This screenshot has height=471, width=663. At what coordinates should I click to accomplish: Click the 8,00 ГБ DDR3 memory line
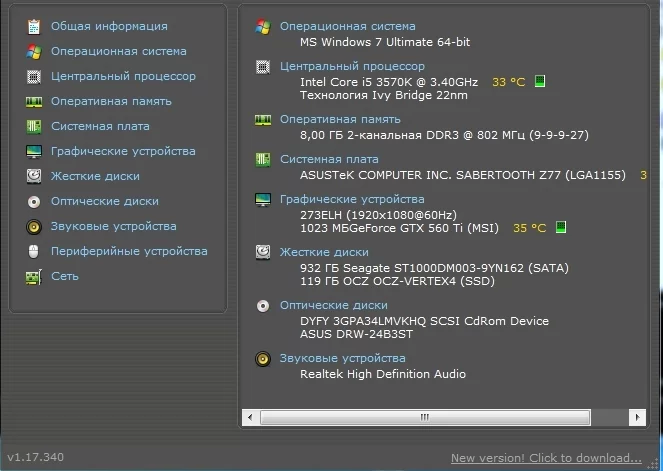pos(444,135)
